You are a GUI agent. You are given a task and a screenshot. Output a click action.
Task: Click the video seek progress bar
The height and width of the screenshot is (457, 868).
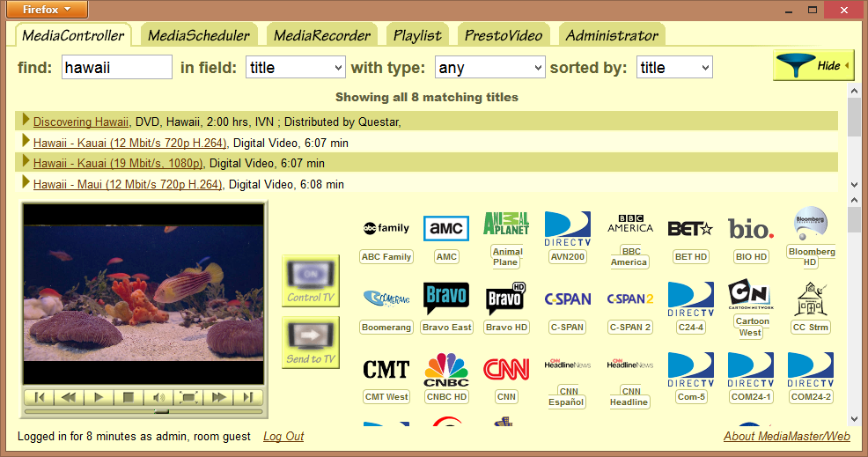pyautogui.click(x=143, y=411)
